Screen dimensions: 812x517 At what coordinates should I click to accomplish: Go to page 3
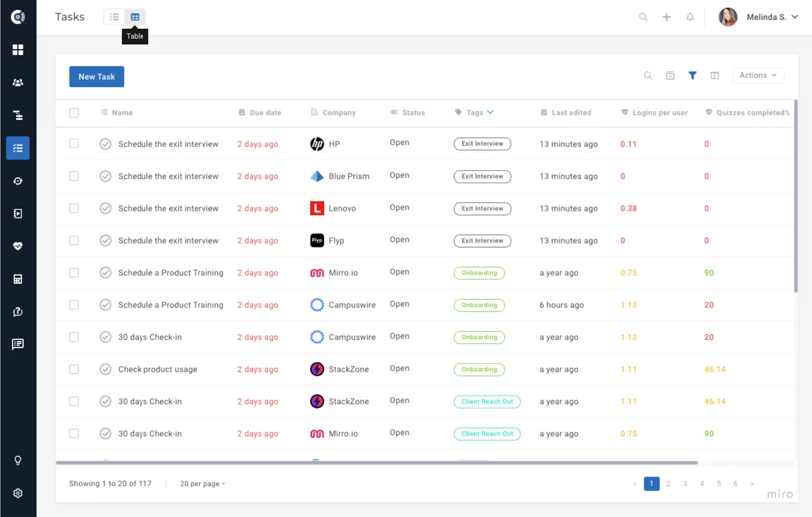coord(685,484)
